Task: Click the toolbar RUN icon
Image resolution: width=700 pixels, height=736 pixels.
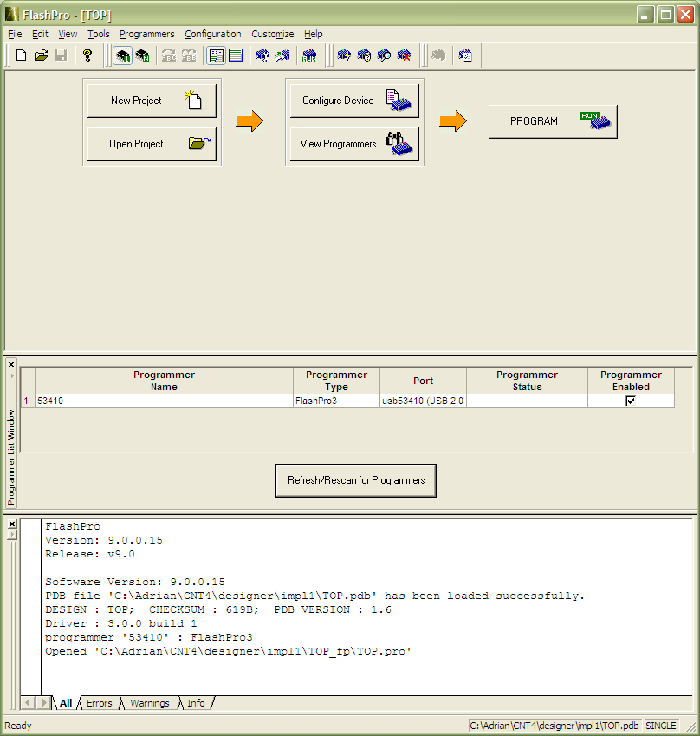Action: 309,55
